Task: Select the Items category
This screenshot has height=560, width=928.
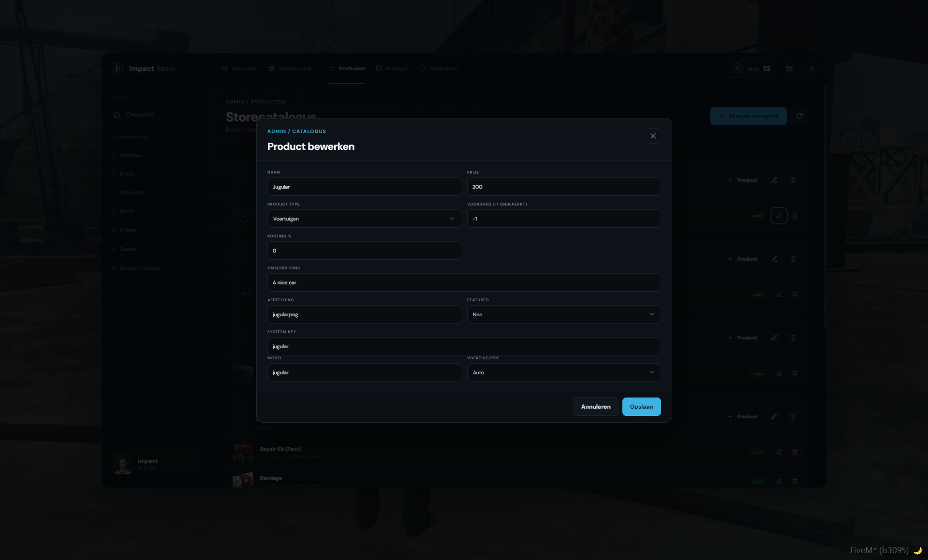Action: tap(155, 211)
